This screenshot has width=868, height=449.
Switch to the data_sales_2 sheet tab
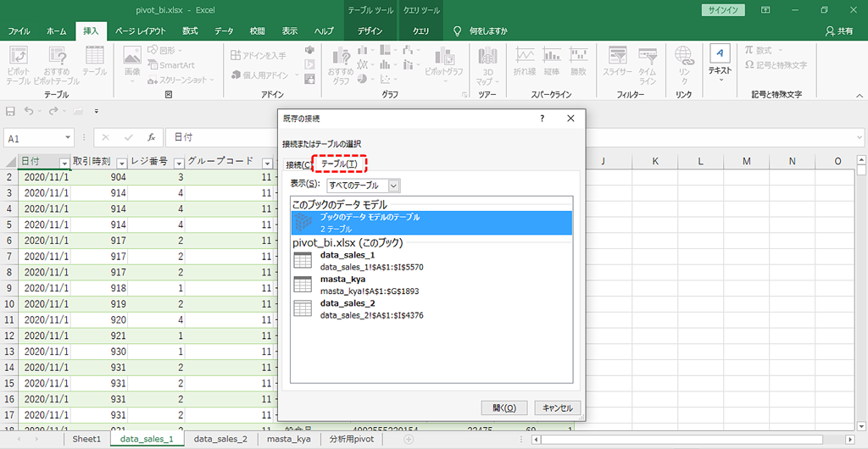click(220, 439)
